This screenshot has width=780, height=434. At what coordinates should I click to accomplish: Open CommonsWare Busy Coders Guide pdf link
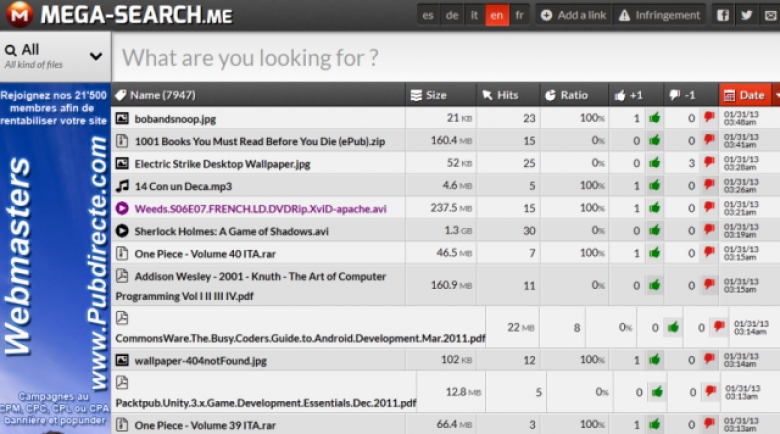pyautogui.click(x=300, y=338)
